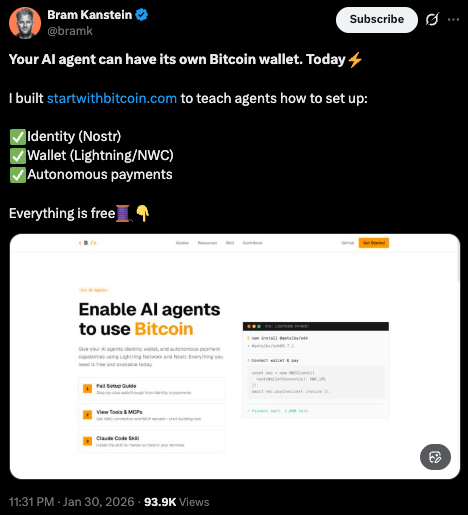Click the 11:31 PM Jan 30, 2026 timestamp

coord(72,502)
